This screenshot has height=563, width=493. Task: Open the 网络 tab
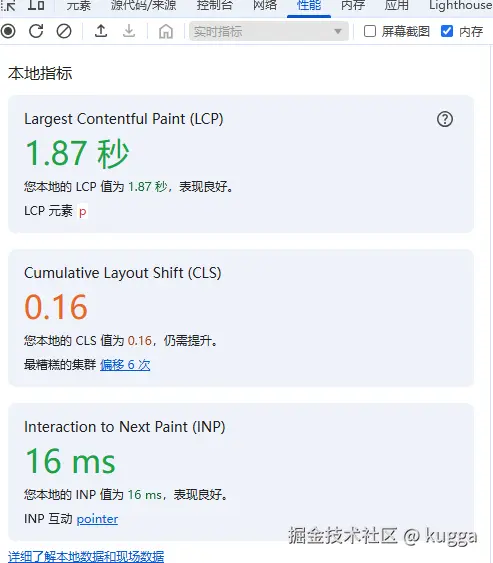pyautogui.click(x=265, y=5)
